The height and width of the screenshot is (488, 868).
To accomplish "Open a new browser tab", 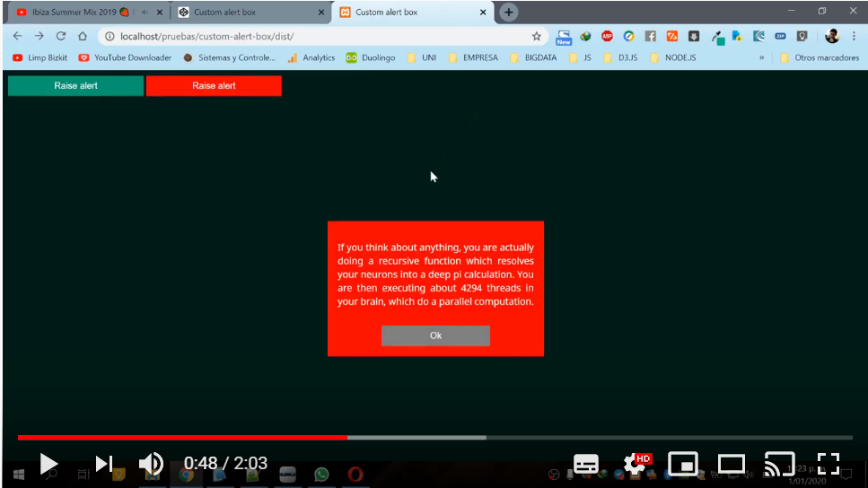I will [x=509, y=13].
